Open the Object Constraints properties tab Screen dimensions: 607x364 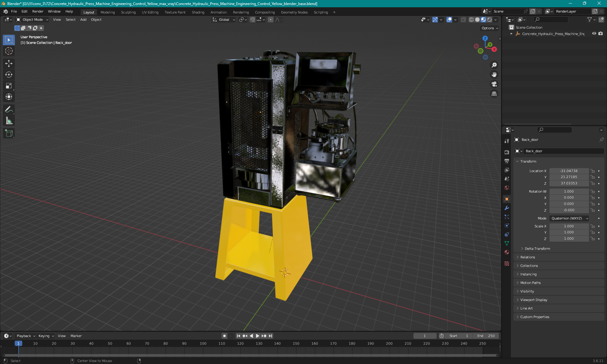click(507, 234)
